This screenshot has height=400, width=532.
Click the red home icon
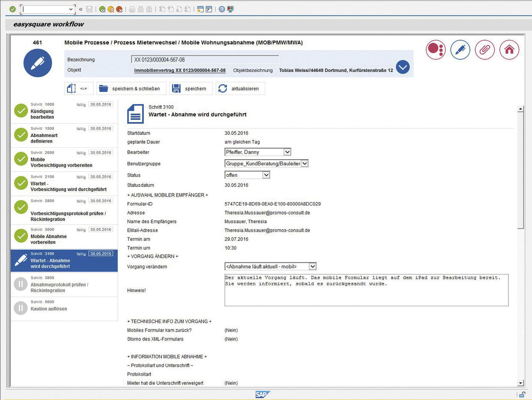pos(509,50)
